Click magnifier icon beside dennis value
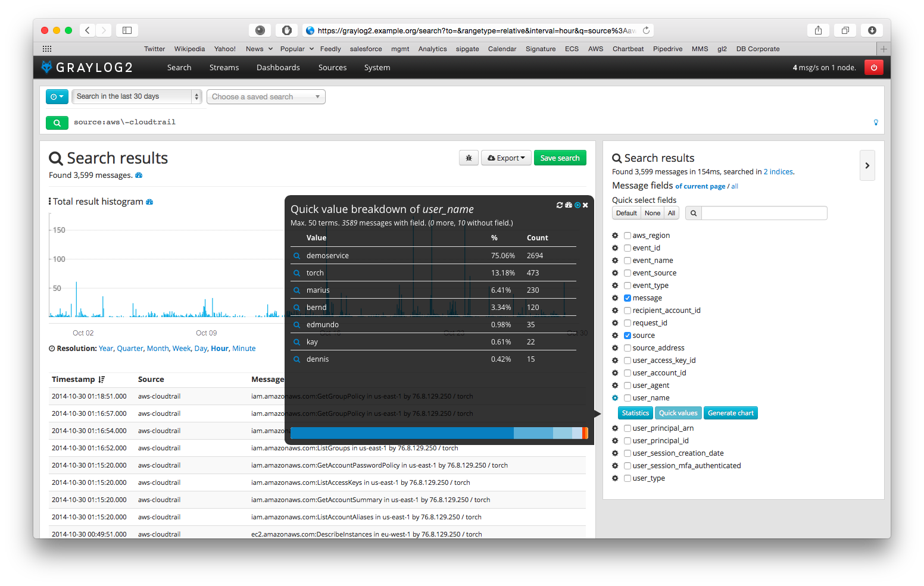Screen dimensions: 924x586 (296, 359)
